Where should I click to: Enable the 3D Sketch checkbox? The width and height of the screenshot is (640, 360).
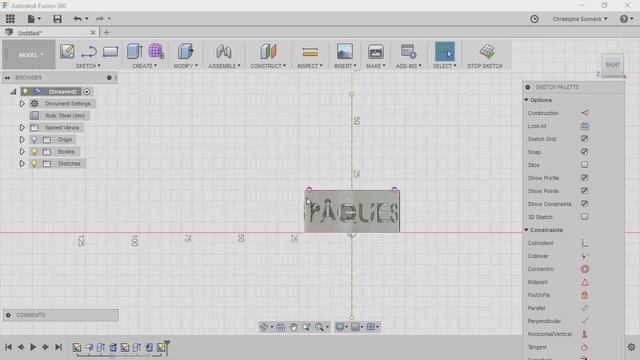click(584, 217)
